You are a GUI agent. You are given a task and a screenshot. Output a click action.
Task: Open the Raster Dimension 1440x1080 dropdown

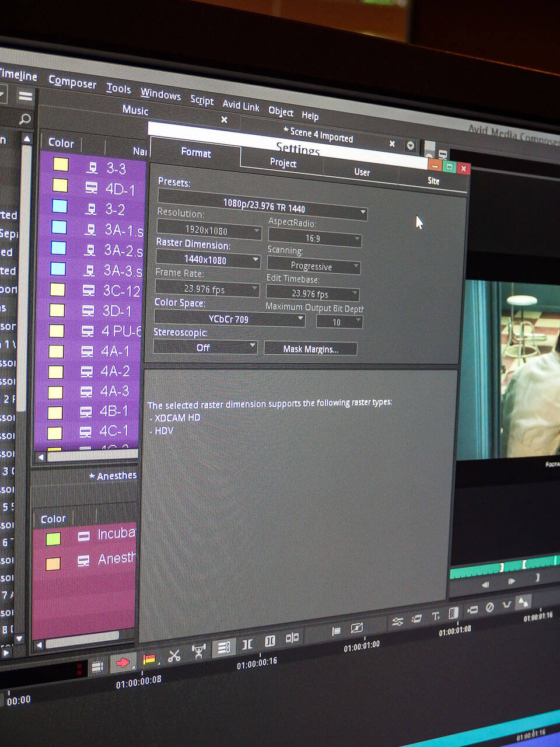[208, 259]
